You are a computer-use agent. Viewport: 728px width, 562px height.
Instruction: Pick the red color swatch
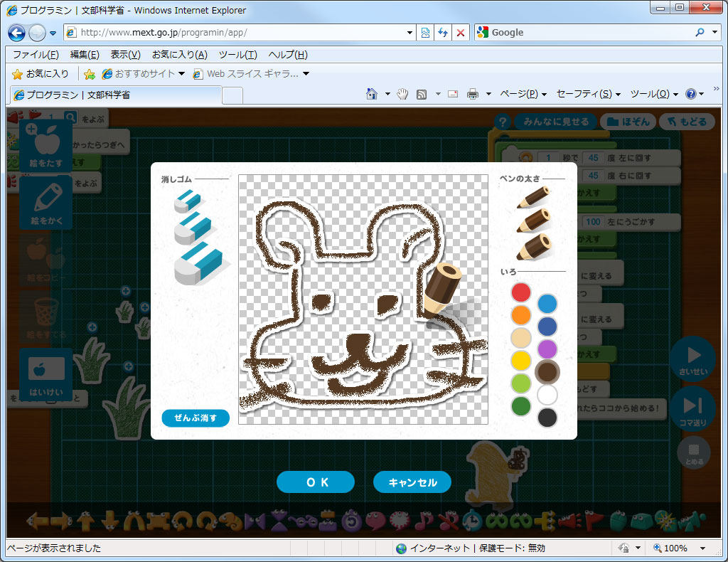point(521,292)
